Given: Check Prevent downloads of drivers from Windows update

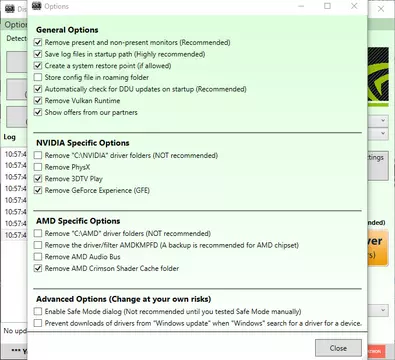Looking at the screenshot, I should pos(38,323).
